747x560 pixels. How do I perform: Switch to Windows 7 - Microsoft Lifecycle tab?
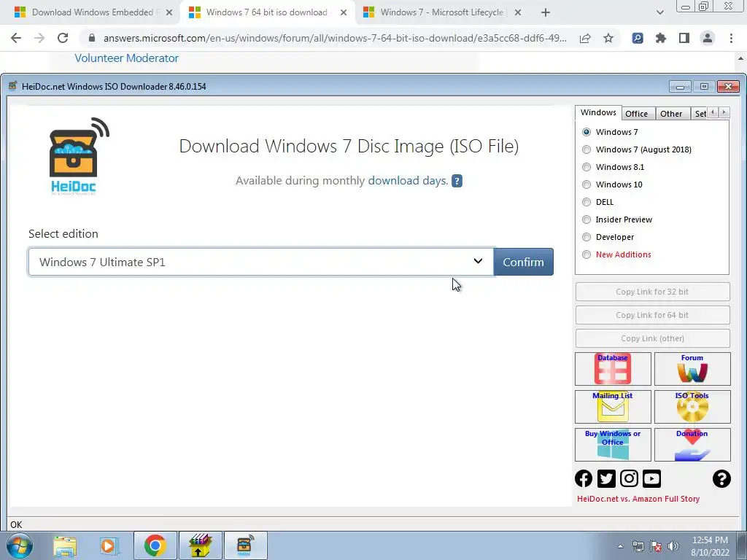[x=441, y=12]
